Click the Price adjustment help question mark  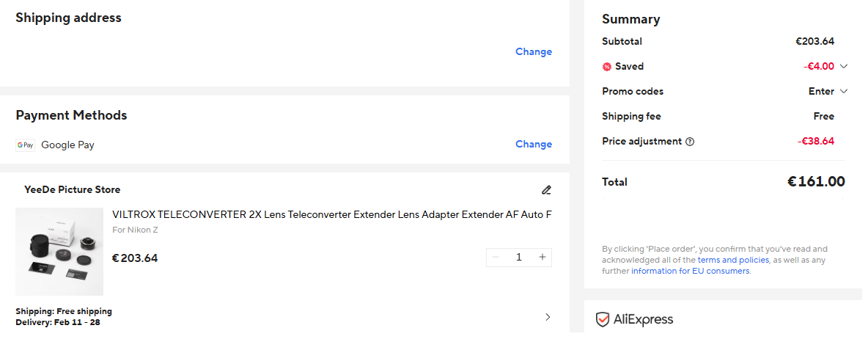pos(690,142)
